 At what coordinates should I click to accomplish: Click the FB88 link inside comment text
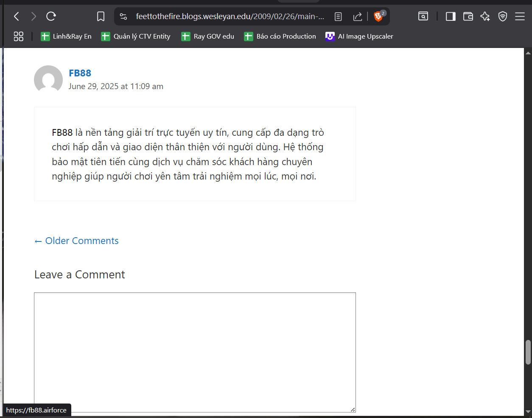[62, 133]
